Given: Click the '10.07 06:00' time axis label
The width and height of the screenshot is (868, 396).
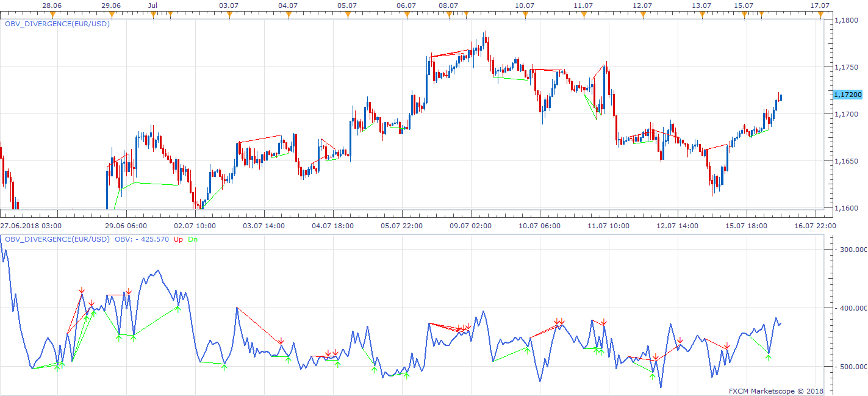Looking at the screenshot, I should coord(540,225).
